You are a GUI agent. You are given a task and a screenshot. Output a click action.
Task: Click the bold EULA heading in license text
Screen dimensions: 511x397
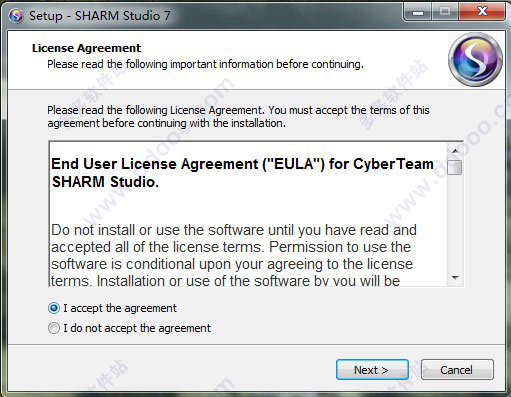[x=242, y=173]
